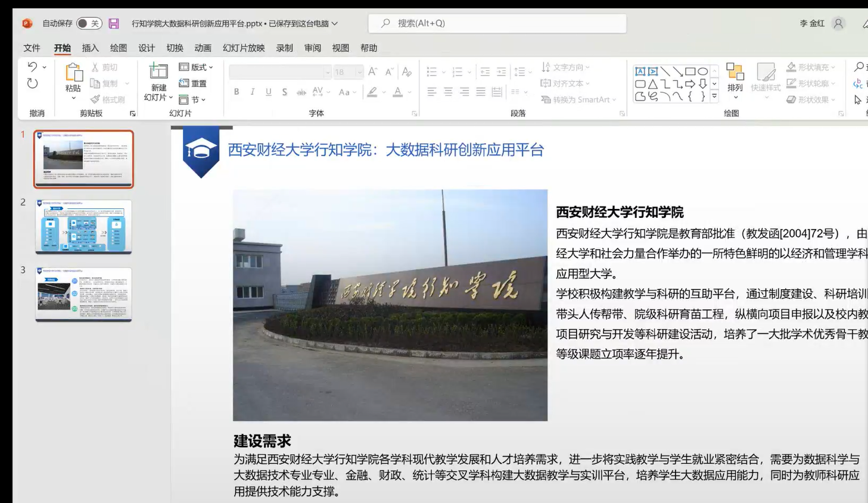Click the Save icon in title bar
The image size is (868, 503).
[114, 23]
